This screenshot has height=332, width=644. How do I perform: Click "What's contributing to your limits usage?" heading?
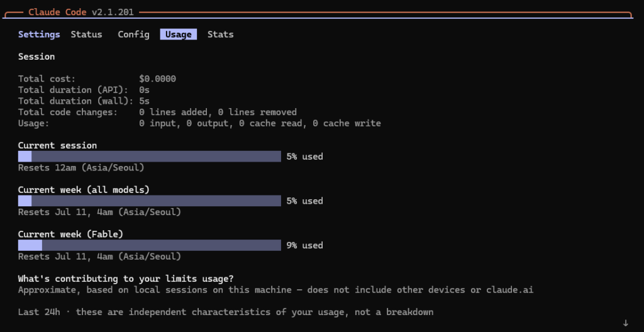coord(126,279)
